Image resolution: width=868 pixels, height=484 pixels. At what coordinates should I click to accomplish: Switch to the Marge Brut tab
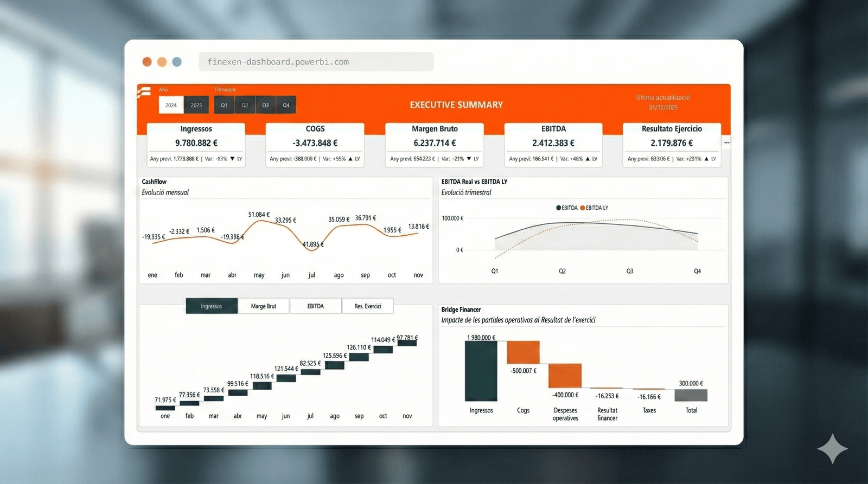[x=264, y=306]
